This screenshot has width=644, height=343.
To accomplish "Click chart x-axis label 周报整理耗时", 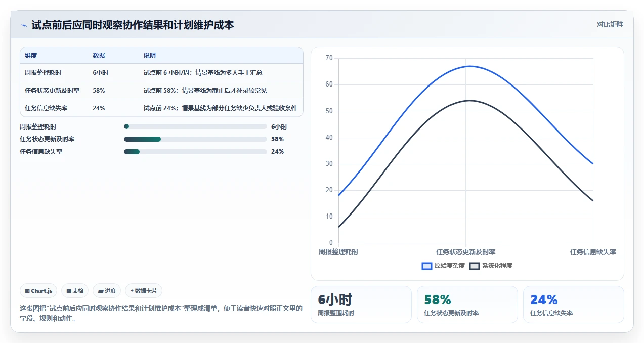I will click(338, 252).
